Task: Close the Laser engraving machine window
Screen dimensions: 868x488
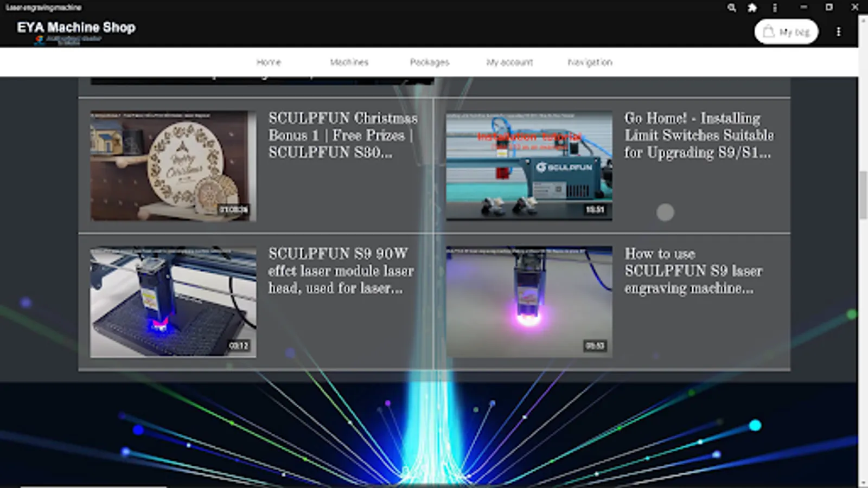Action: 855,8
